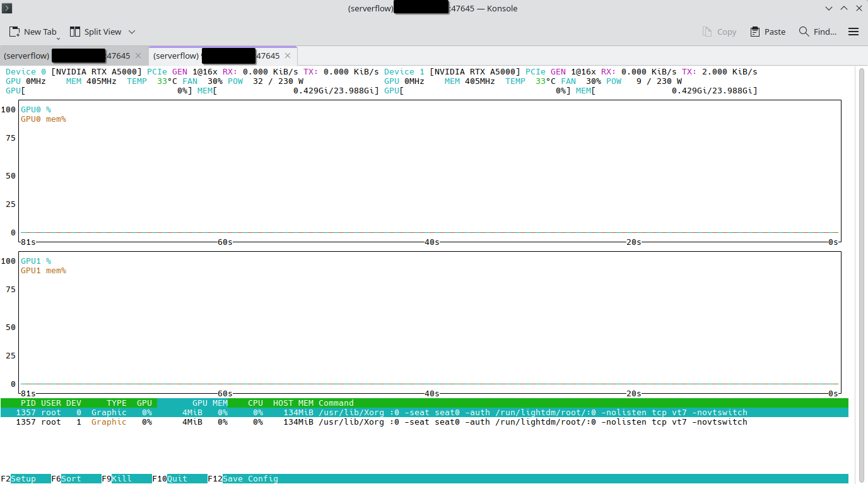
Task: Click the Device 1 MEM usage bar
Action: [x=667, y=91]
